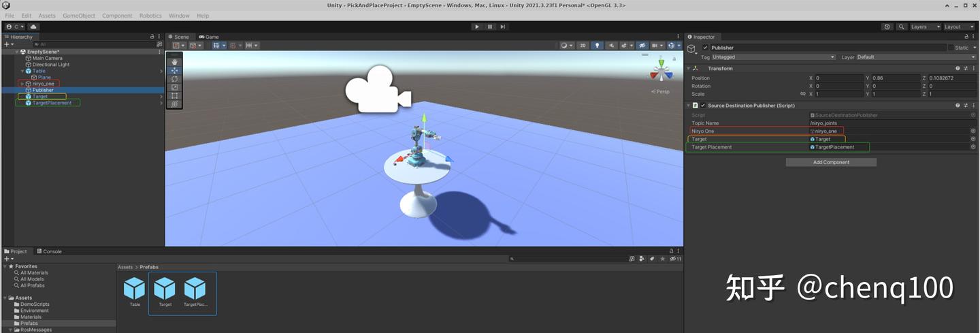Select Directional Light in Hierarchy
Viewport: 980px width, 333px height.
(51, 65)
